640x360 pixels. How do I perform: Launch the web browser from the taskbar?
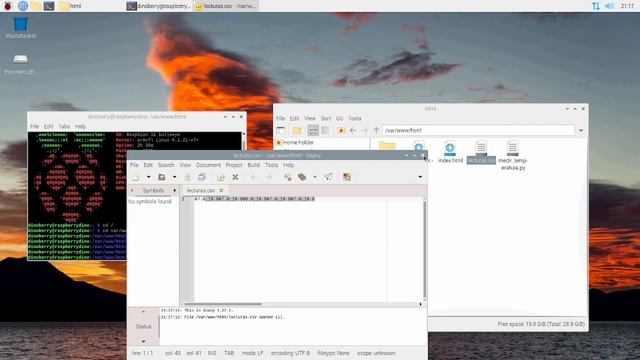[x=23, y=6]
